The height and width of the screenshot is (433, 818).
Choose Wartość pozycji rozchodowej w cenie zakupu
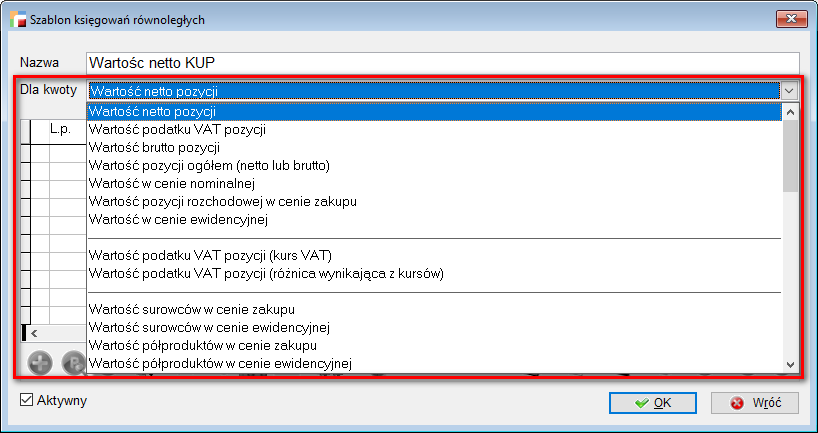(222, 201)
